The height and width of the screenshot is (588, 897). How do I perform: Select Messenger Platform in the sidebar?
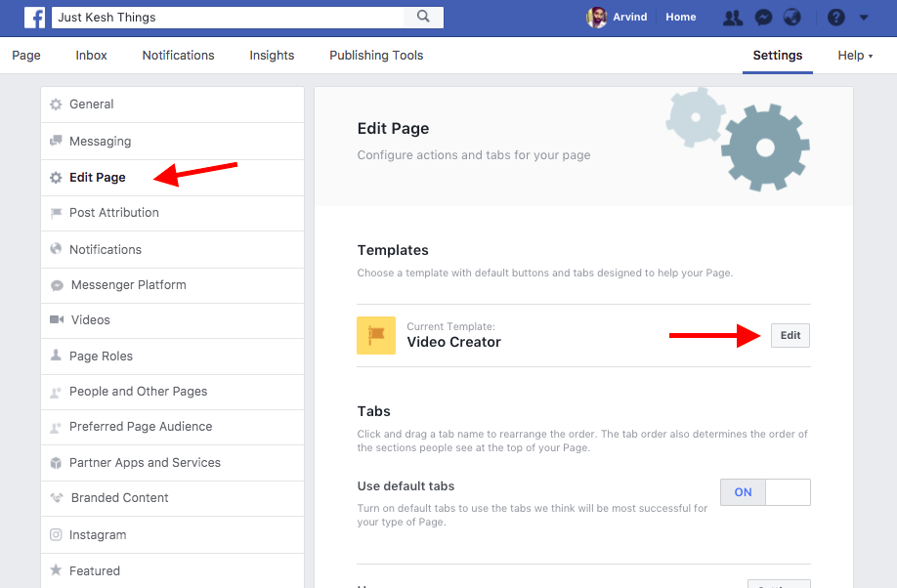point(127,285)
